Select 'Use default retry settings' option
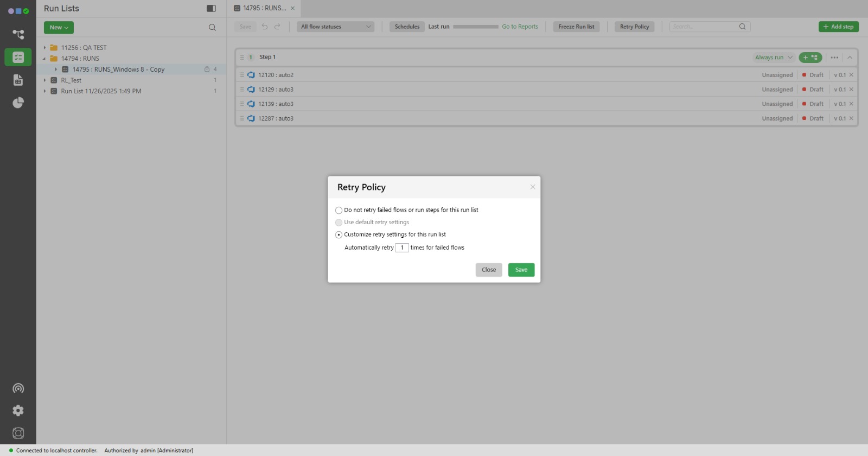Image resolution: width=868 pixels, height=456 pixels. point(339,223)
